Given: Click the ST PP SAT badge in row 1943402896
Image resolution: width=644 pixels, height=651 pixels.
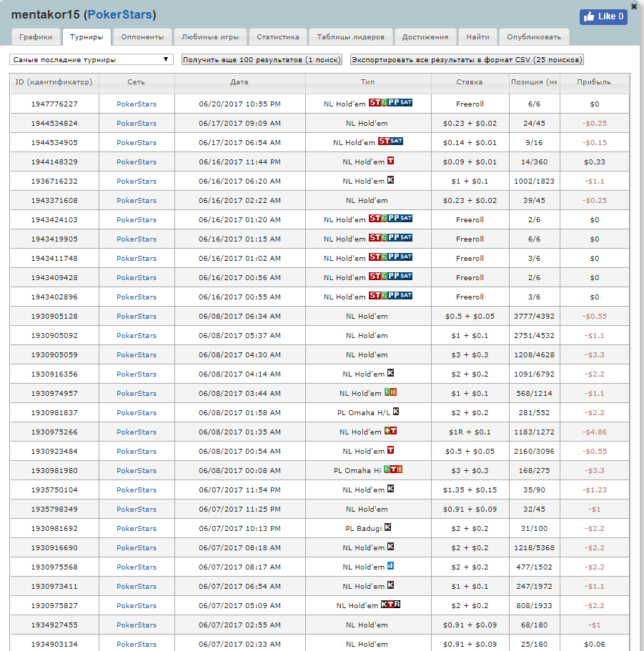Looking at the screenshot, I should coord(390,296).
